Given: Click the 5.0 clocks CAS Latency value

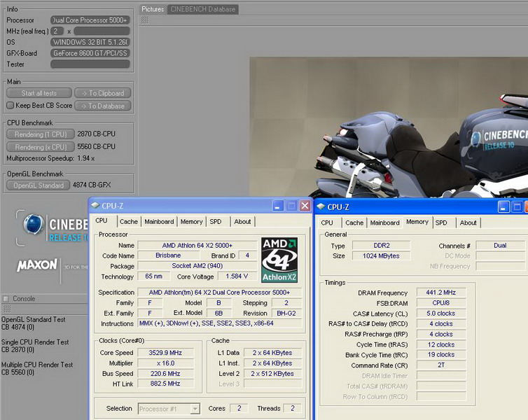Looking at the screenshot, I should [x=440, y=314].
